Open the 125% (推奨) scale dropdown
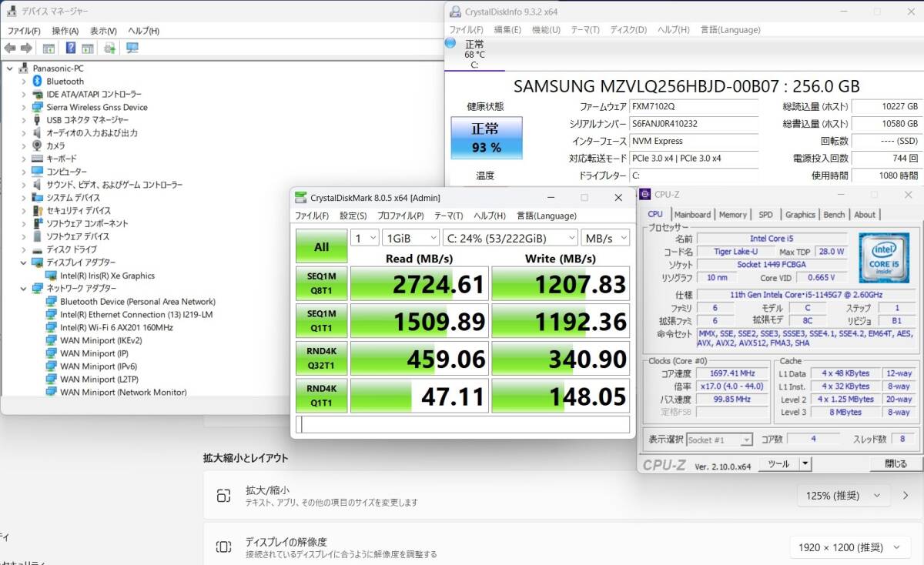 pyautogui.click(x=843, y=495)
